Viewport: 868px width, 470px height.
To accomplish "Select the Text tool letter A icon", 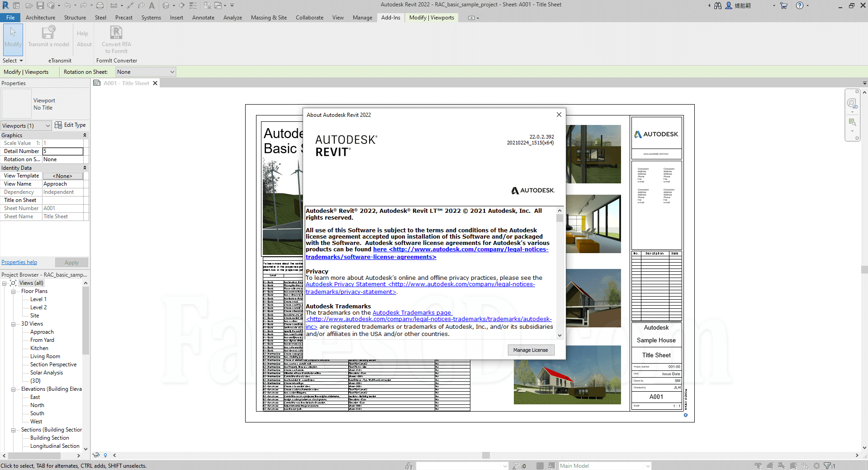I will [152, 5].
